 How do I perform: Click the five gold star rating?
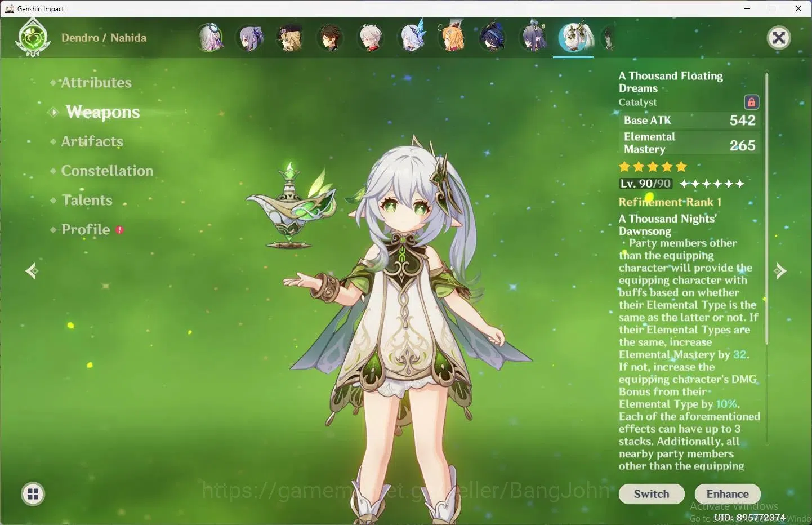tap(653, 167)
